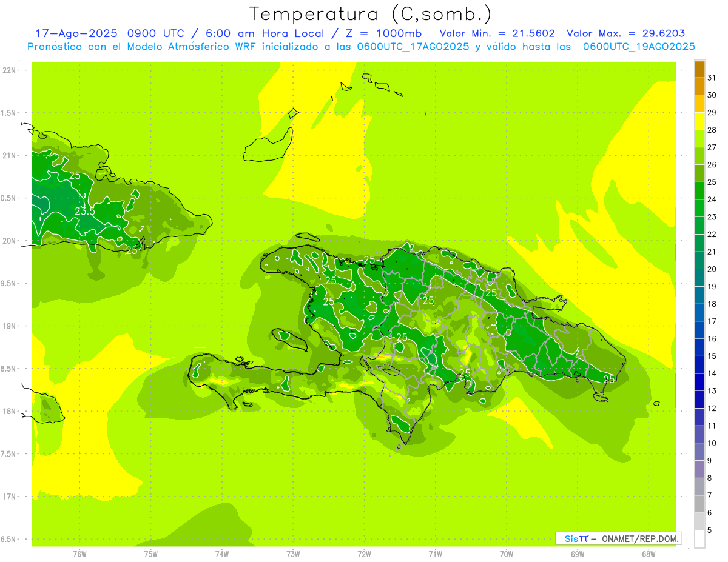Viewport: 728px width, 562px height.
Task: Click the legend swatch between 27 and 28
Action: [x=699, y=139]
